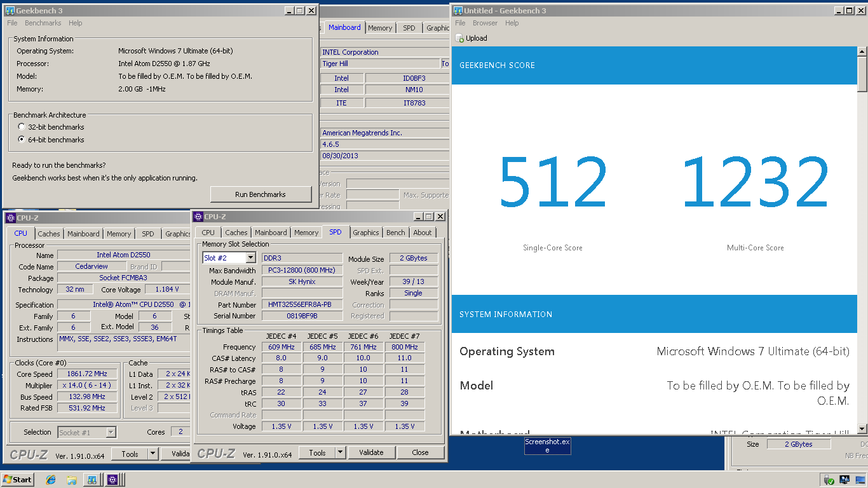Click Validate in SPD CPU-Z window
This screenshot has height=488, width=868.
371,452
